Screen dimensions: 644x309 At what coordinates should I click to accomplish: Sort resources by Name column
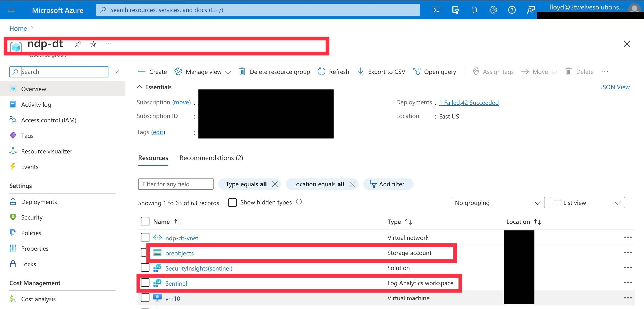[x=167, y=222]
